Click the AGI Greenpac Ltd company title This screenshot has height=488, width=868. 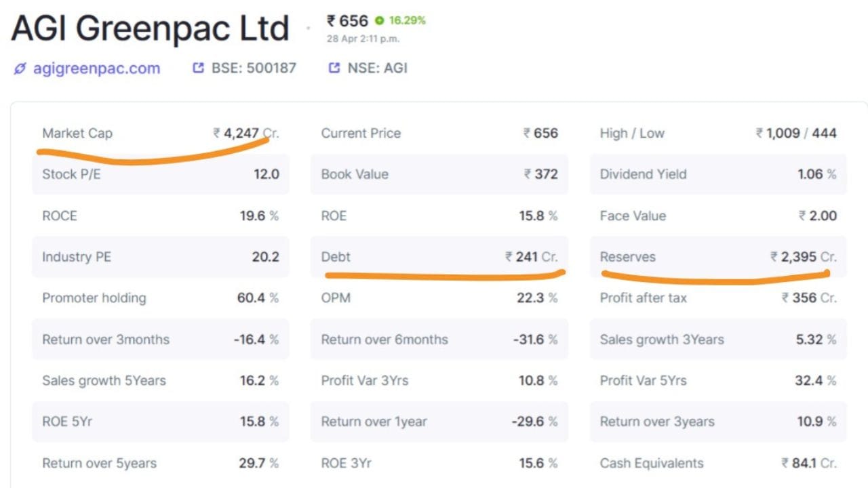click(150, 29)
